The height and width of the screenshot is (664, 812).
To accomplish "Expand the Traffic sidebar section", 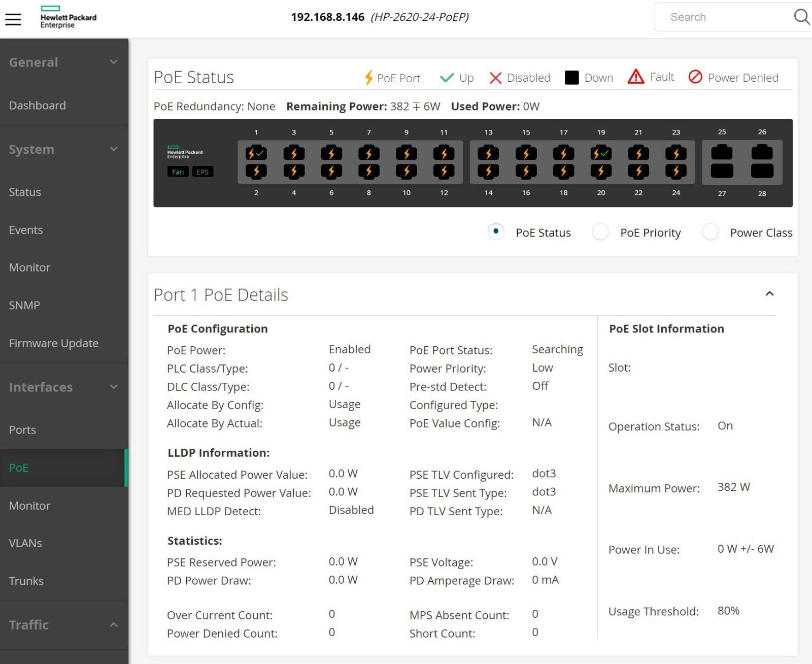I will click(114, 624).
